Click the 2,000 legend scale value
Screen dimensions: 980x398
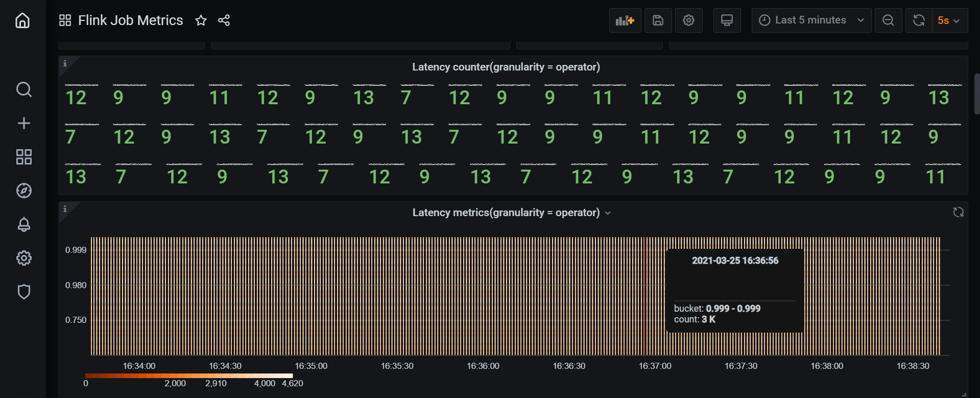[175, 383]
